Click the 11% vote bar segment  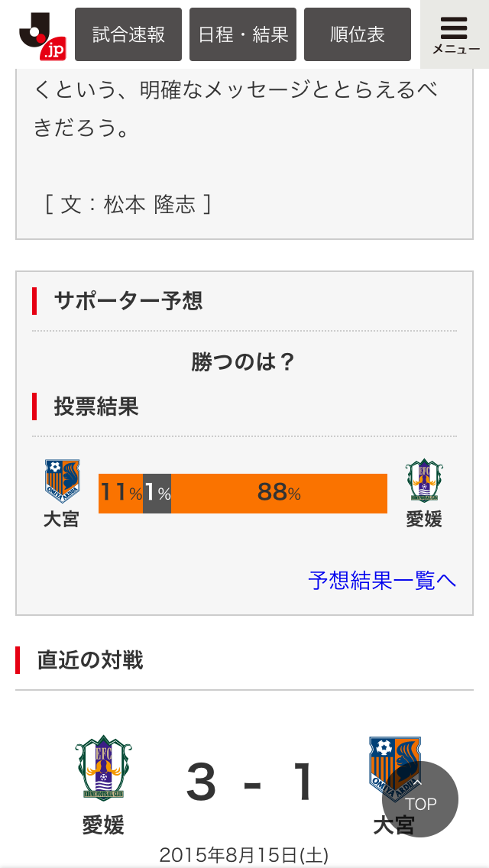point(121,494)
